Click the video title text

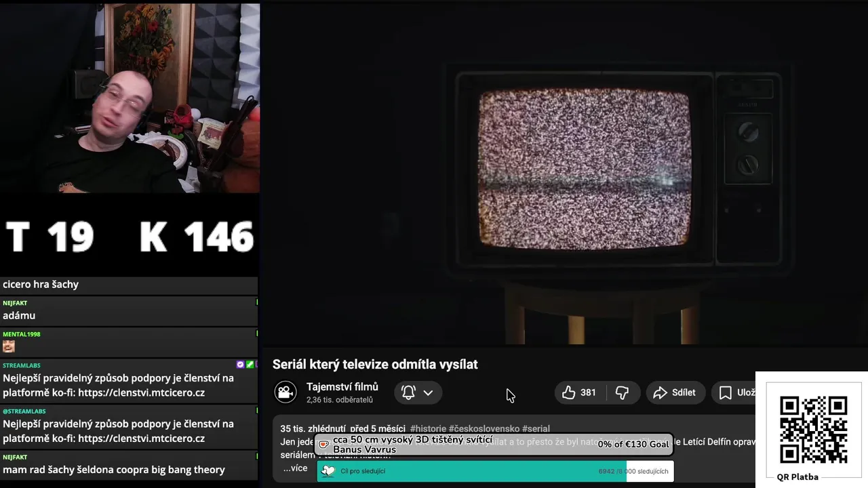375,365
